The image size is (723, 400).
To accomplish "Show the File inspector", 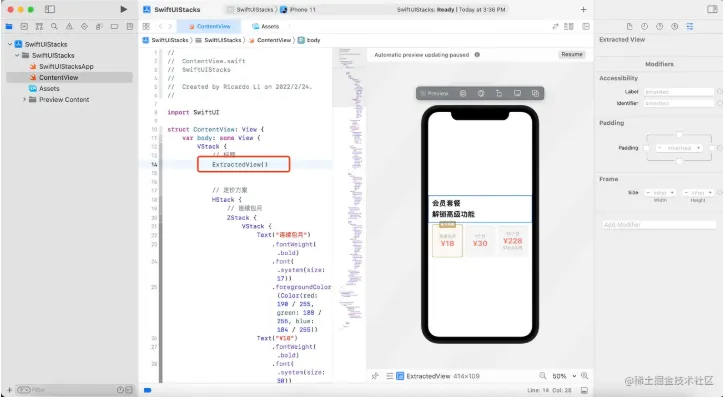I will (x=629, y=27).
